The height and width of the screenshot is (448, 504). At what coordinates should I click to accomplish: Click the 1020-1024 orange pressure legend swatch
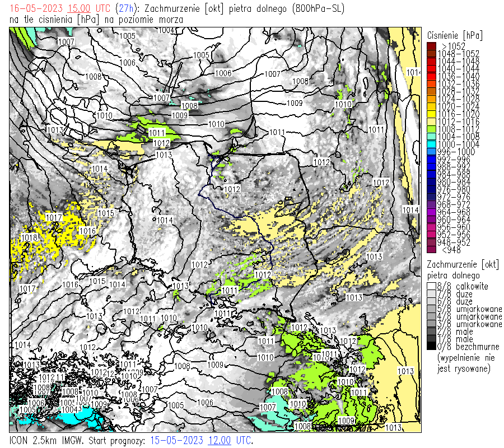431,106
